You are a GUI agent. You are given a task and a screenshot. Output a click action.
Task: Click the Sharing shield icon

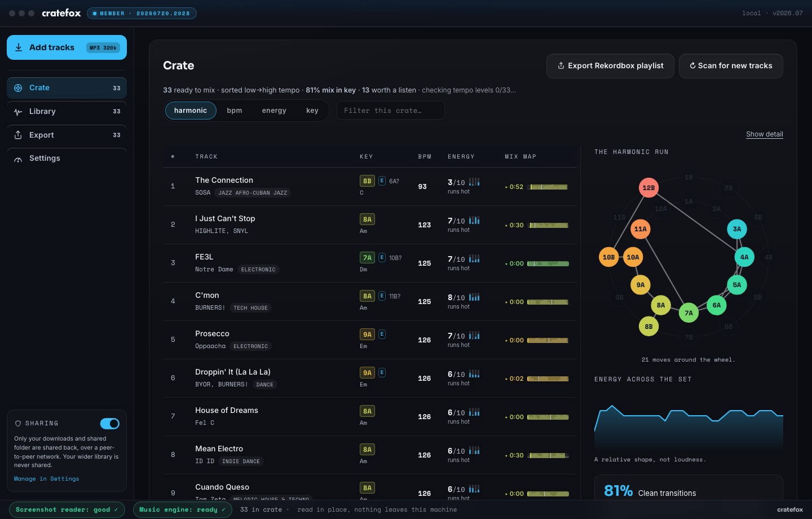click(x=18, y=423)
